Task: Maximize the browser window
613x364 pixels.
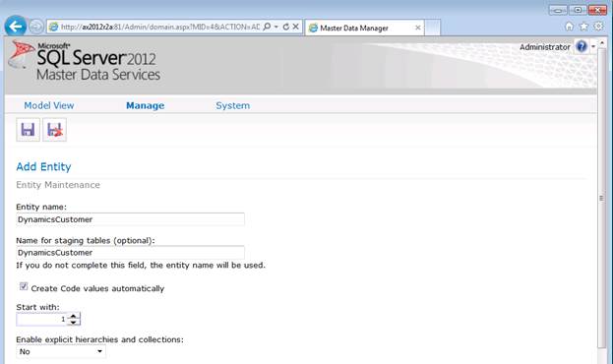Action: coord(578,10)
